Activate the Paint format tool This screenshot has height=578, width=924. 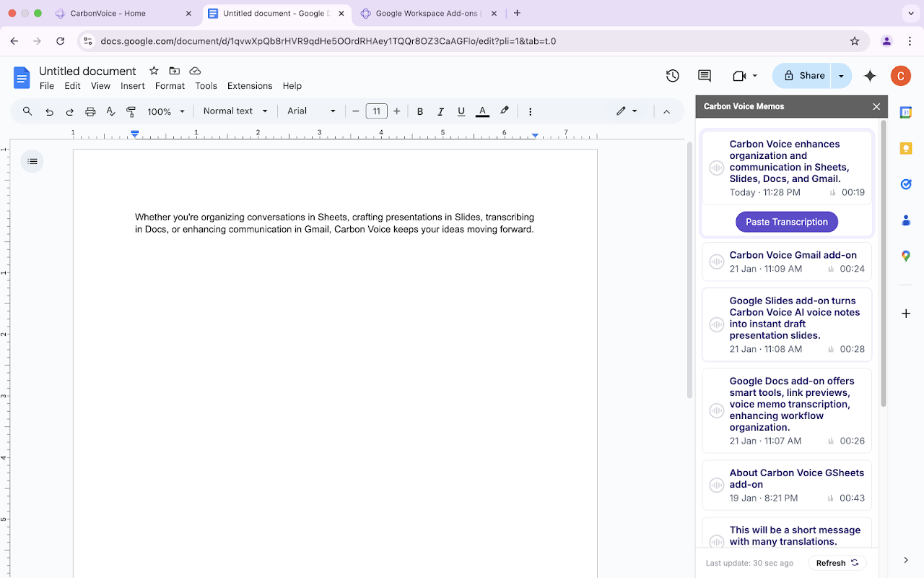(131, 111)
